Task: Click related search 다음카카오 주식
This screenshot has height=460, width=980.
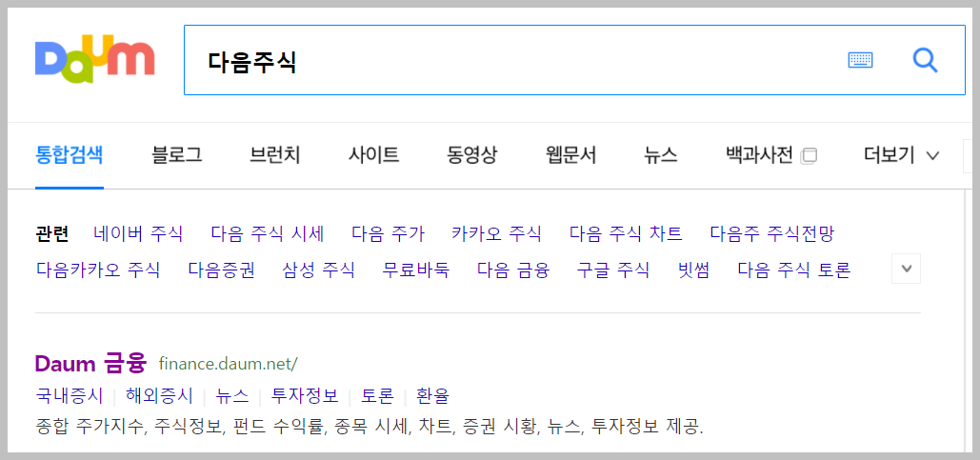Action: (x=98, y=270)
